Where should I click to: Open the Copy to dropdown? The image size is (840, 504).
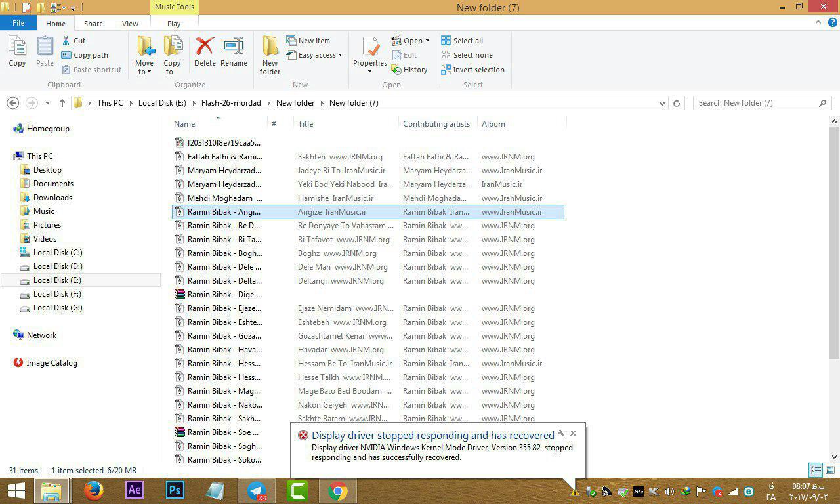coord(172,56)
